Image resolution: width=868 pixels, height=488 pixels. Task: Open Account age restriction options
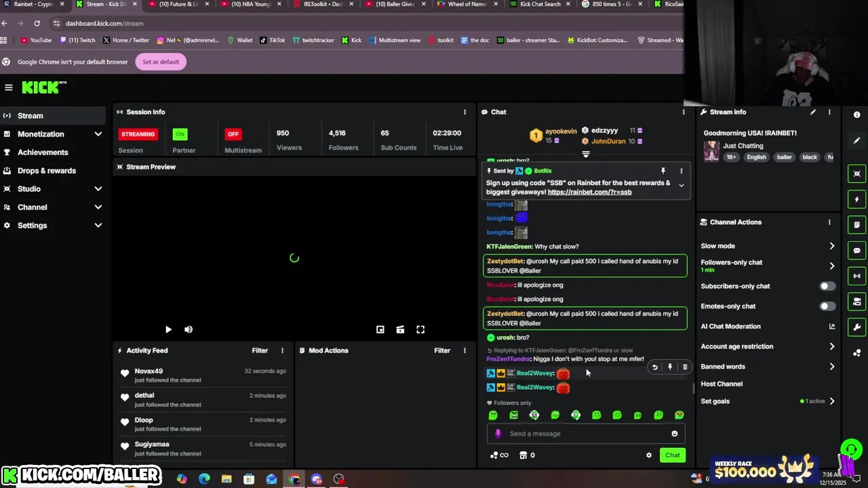768,346
